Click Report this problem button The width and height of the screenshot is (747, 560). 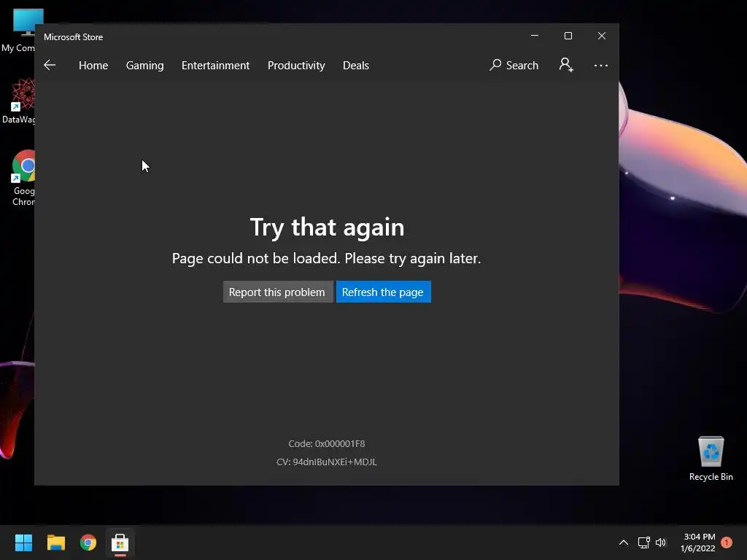tap(278, 292)
